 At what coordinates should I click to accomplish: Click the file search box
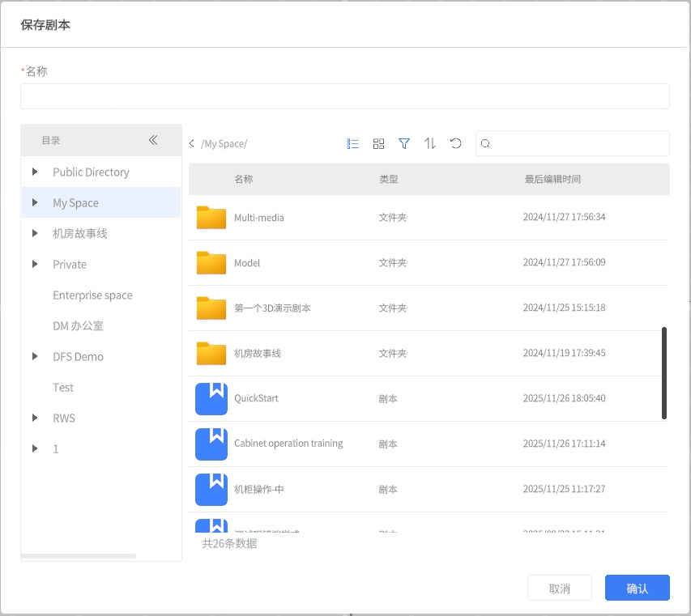tap(578, 143)
